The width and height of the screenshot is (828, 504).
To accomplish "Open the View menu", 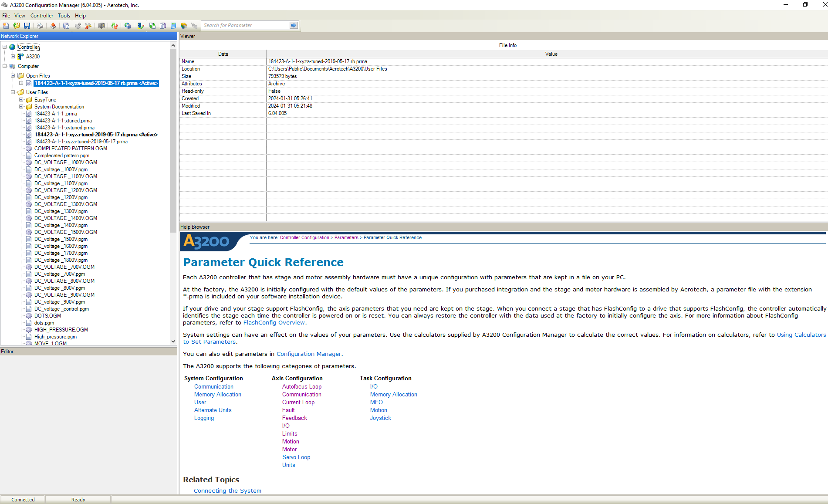I will (20, 16).
